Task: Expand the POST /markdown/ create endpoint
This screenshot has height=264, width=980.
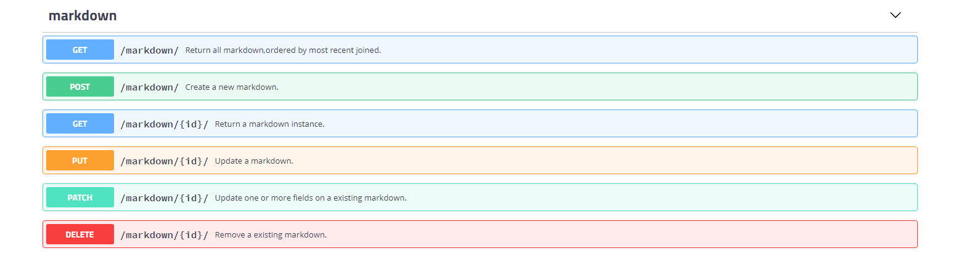Action: coord(480,87)
